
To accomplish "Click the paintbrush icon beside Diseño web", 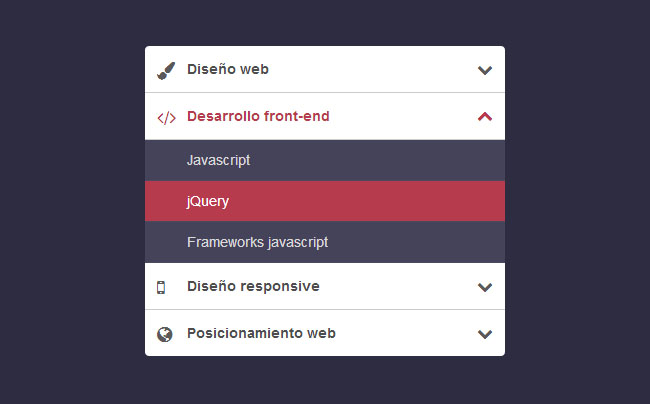I will [166, 70].
